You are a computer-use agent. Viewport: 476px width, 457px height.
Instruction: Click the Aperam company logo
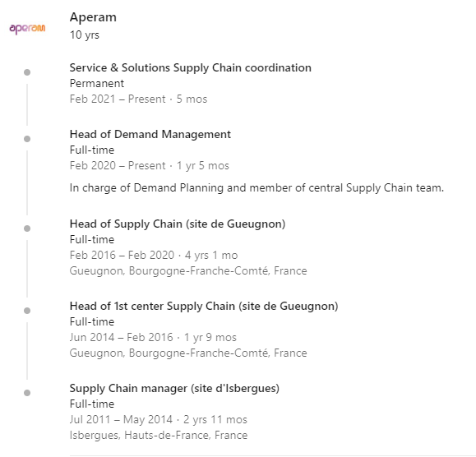pos(27,29)
